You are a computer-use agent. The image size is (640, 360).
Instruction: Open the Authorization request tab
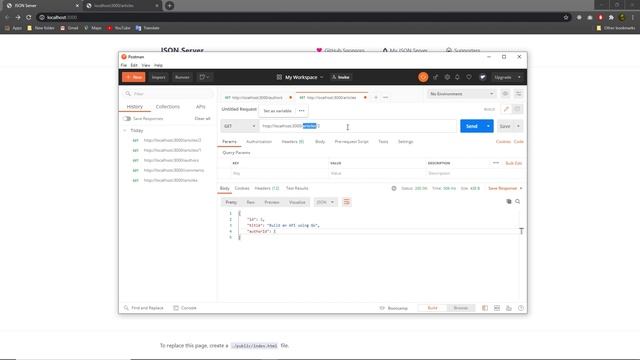259,142
